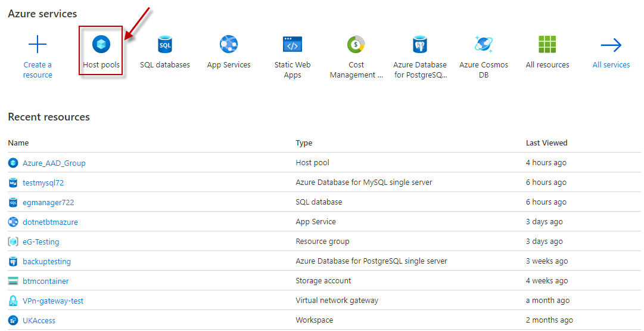Click the All services text link
This screenshot has height=331, width=644.
pyautogui.click(x=611, y=64)
